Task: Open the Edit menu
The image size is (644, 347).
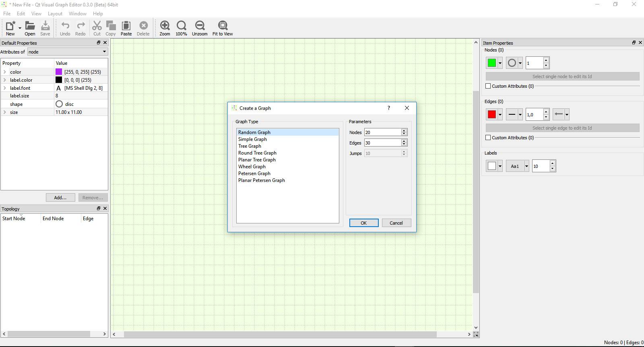Action: (x=21, y=14)
